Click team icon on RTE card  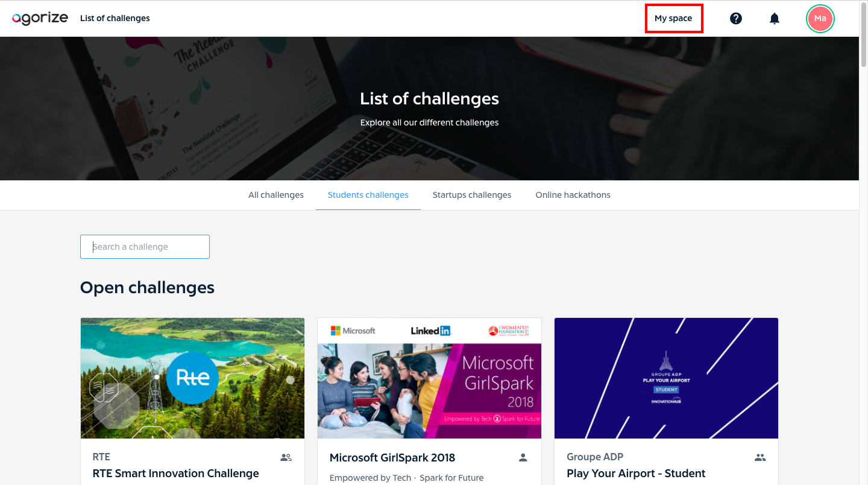click(x=286, y=457)
